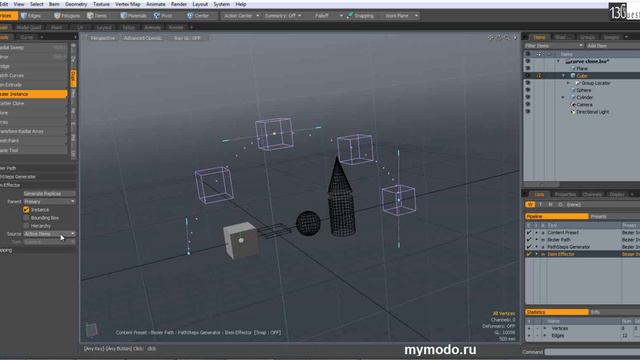Open the Parent dropdown
Viewport: 640px width, 360px height.
(49, 201)
